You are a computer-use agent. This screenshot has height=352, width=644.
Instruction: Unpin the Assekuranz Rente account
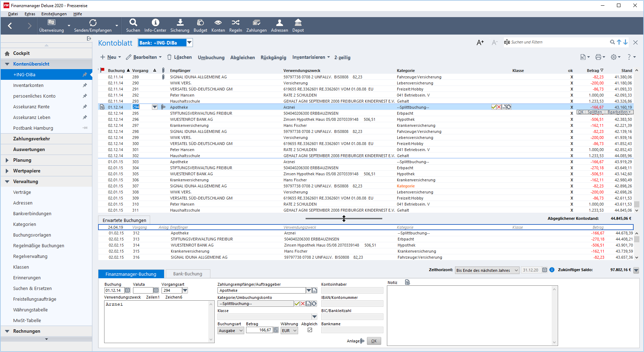(x=85, y=107)
